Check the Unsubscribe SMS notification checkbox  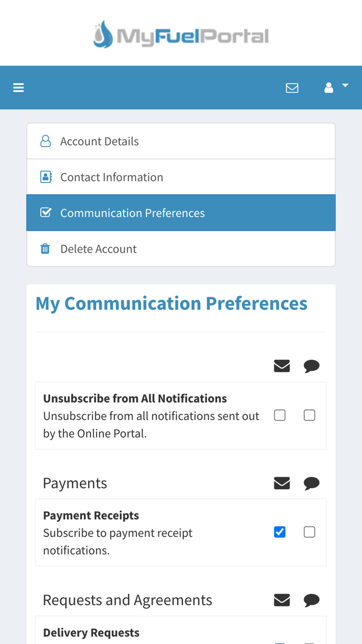(x=310, y=414)
